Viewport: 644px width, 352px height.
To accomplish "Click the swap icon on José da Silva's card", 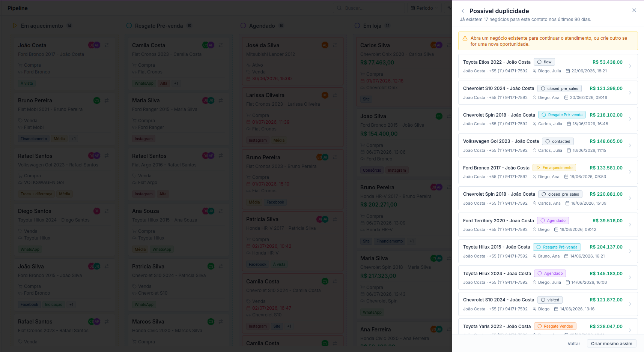I will coord(335,45).
